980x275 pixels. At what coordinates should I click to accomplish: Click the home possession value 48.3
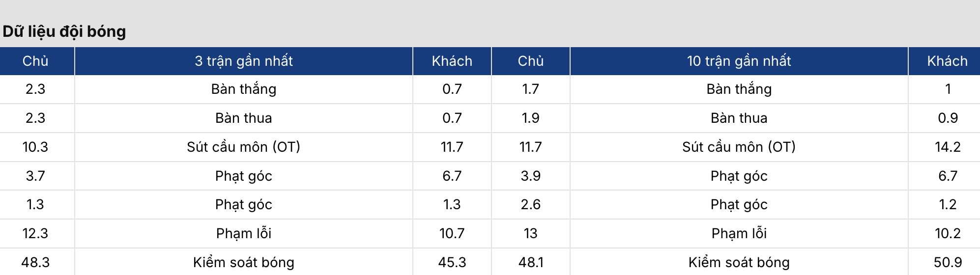[35, 262]
